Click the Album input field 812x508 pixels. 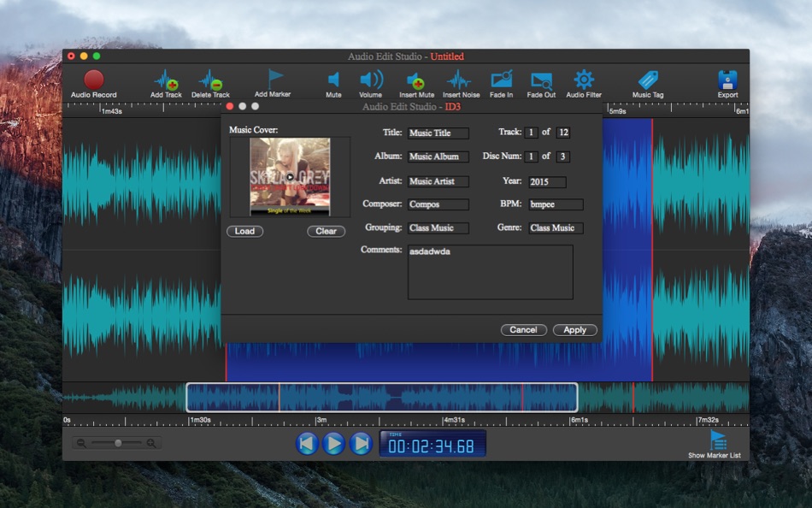tap(438, 157)
